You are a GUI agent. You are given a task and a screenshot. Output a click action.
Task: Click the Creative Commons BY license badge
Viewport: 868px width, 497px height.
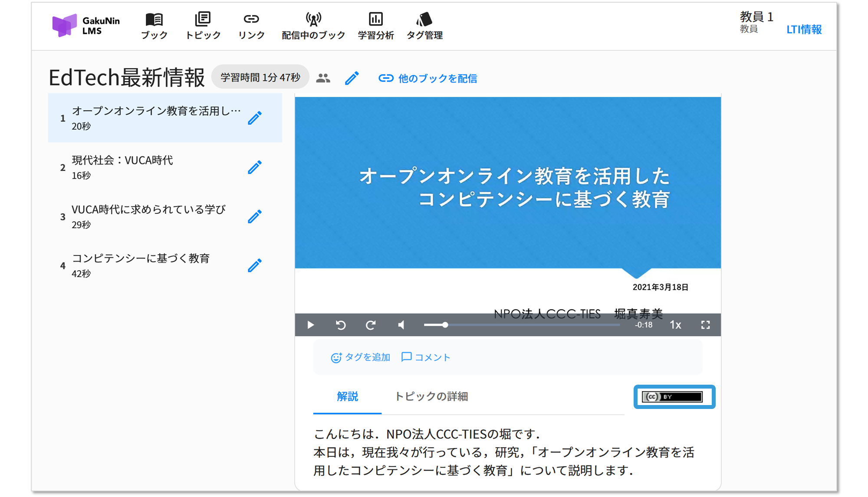[672, 397]
